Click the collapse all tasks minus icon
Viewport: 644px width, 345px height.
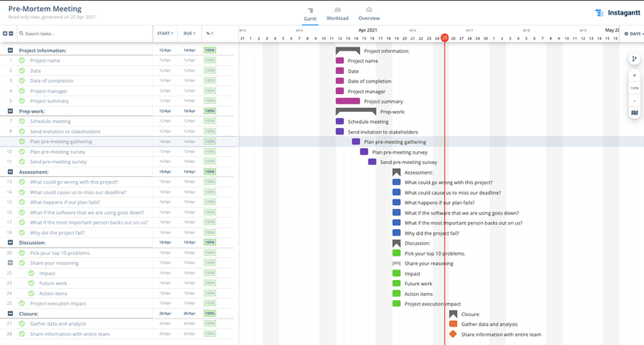pos(11,34)
